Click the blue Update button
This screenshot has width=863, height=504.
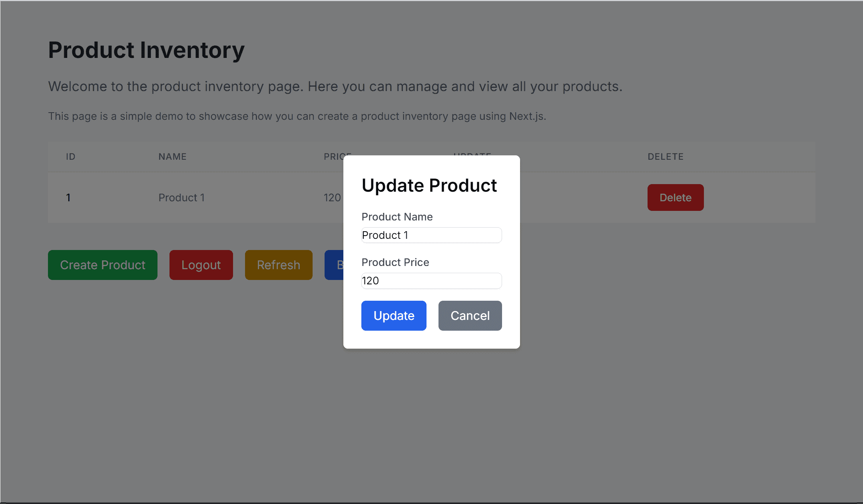coord(394,315)
